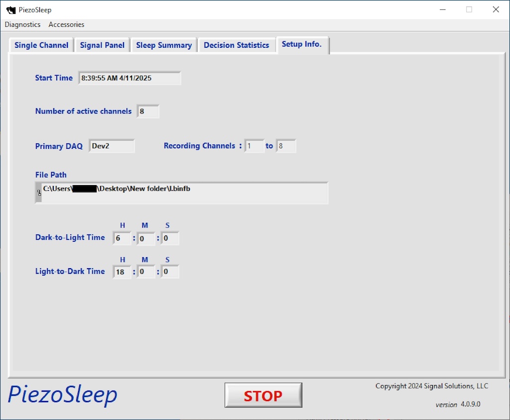Switch to the Single Channel tab
Viewport: 510px width, 420px height.
pyautogui.click(x=41, y=45)
